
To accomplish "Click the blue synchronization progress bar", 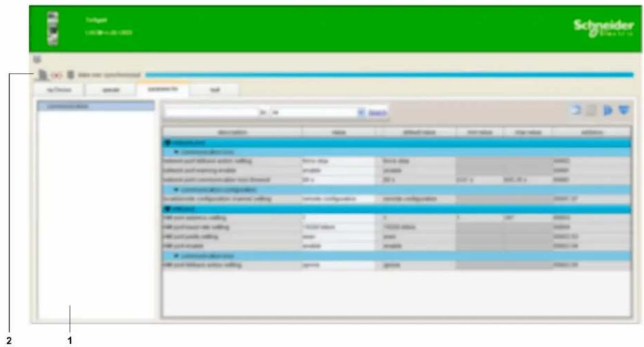I will (389, 75).
